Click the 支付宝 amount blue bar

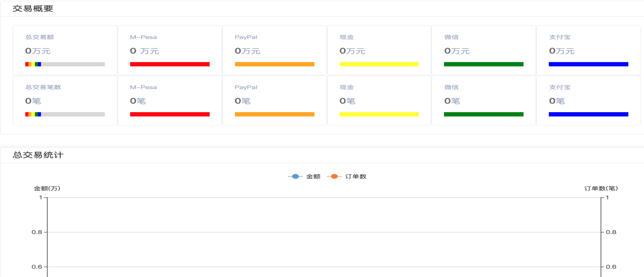point(588,64)
